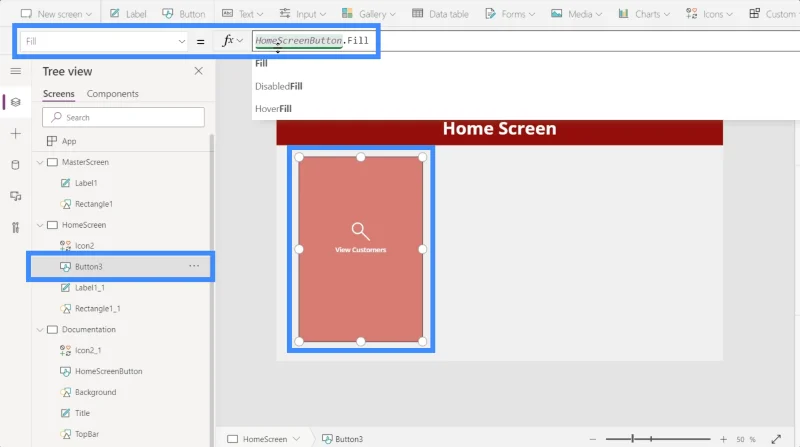This screenshot has height=447, width=800.
Task: Open the hamburger menu icon
Action: point(16,71)
